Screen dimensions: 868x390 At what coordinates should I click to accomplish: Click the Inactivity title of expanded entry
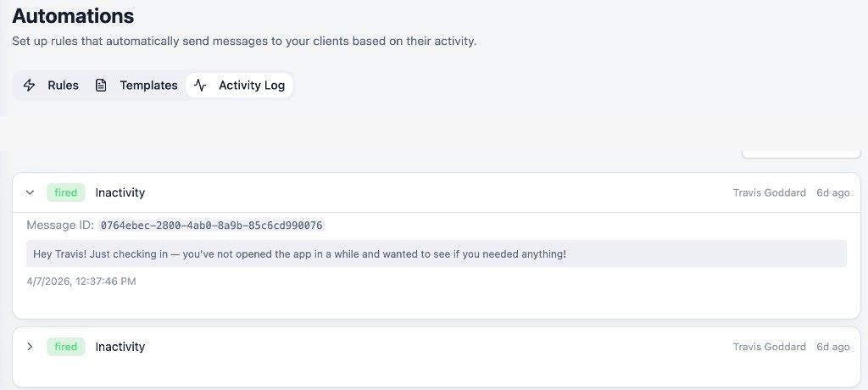(120, 192)
